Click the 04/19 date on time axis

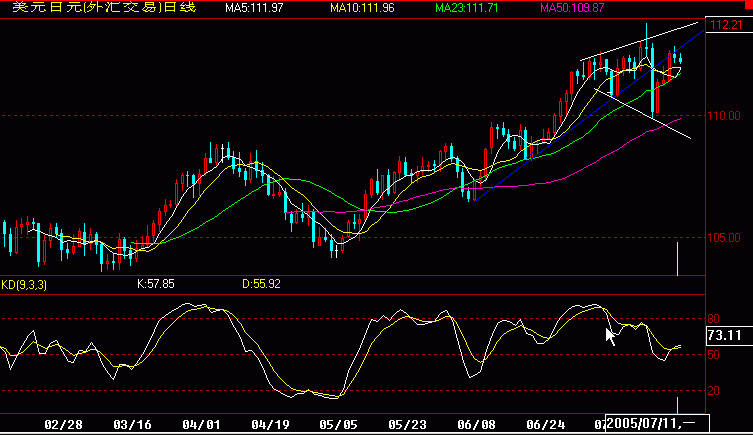(270, 424)
